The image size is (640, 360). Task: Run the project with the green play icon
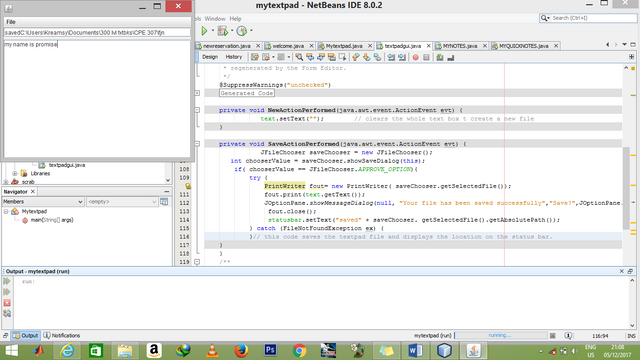pyautogui.click(x=204, y=31)
